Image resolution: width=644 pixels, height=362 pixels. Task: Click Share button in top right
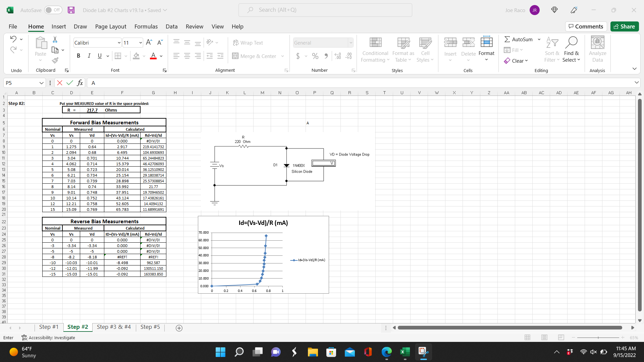[x=625, y=26]
